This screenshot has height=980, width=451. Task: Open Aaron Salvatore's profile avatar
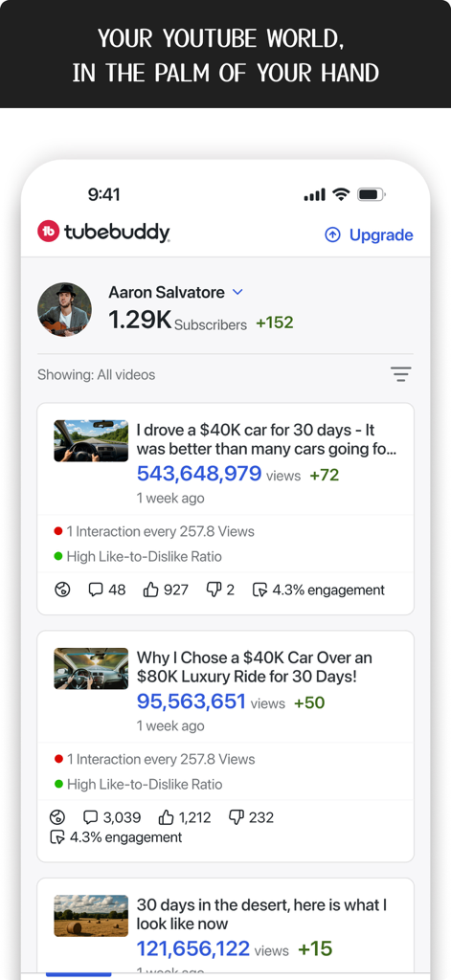(x=64, y=309)
